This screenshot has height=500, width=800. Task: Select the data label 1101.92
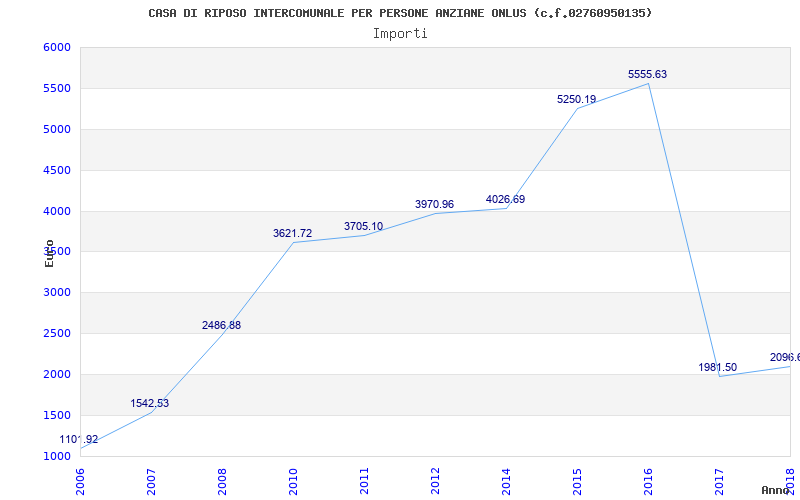[79, 439]
